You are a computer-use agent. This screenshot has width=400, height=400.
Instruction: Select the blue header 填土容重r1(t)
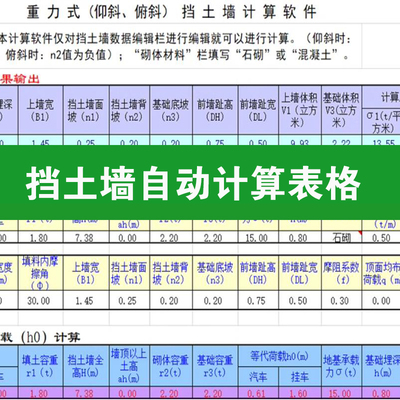[x=40, y=366]
